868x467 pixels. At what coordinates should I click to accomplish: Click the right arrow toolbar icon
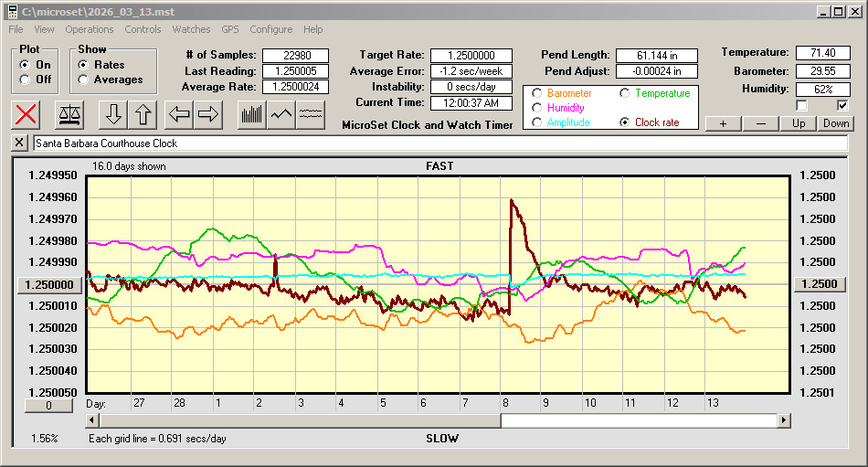tap(208, 114)
